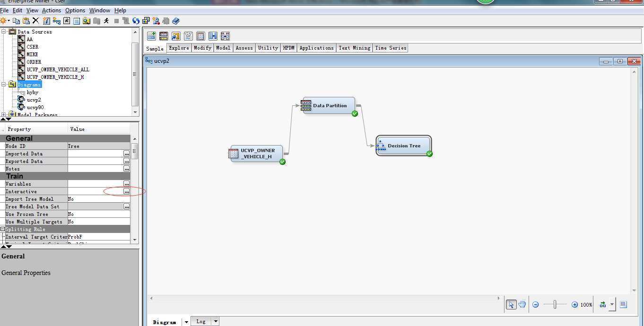Collapse the Data Sources tree node
Image resolution: width=644 pixels, height=326 pixels.
click(4, 32)
